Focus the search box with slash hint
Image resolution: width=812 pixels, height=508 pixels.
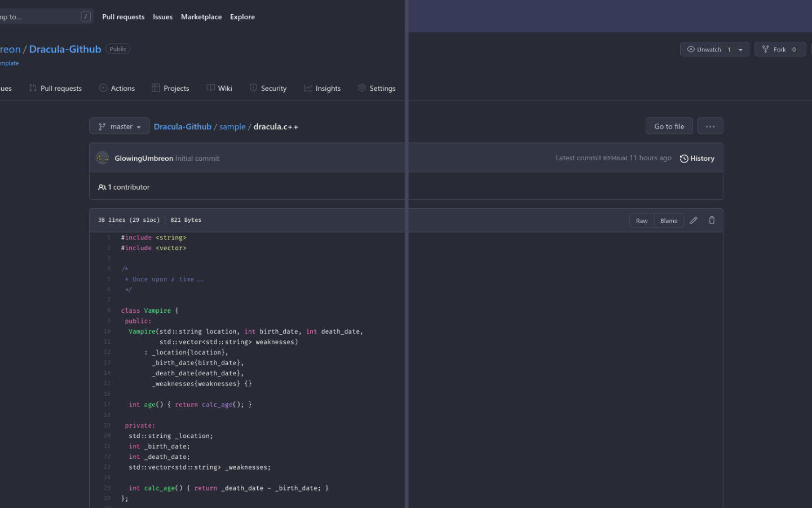click(x=45, y=16)
